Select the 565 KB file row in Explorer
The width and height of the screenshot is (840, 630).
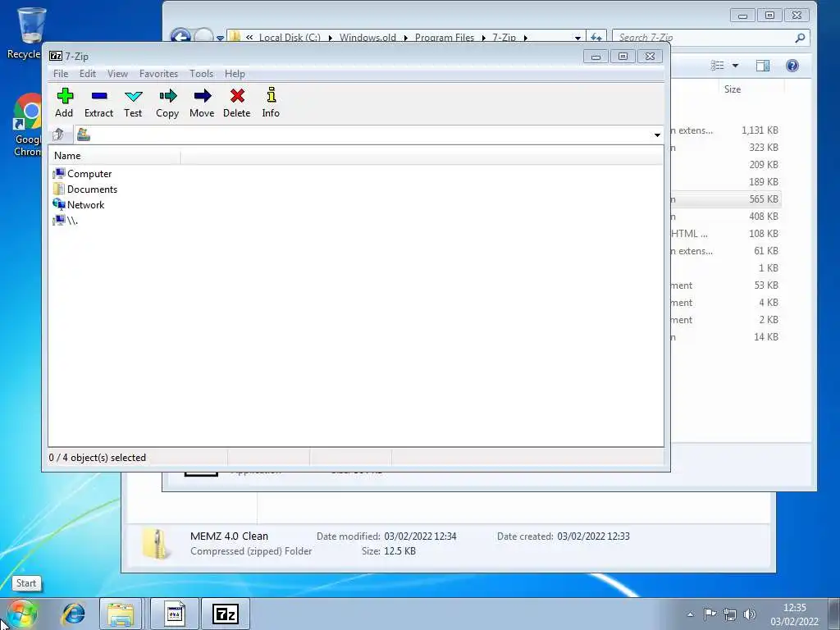coord(725,199)
